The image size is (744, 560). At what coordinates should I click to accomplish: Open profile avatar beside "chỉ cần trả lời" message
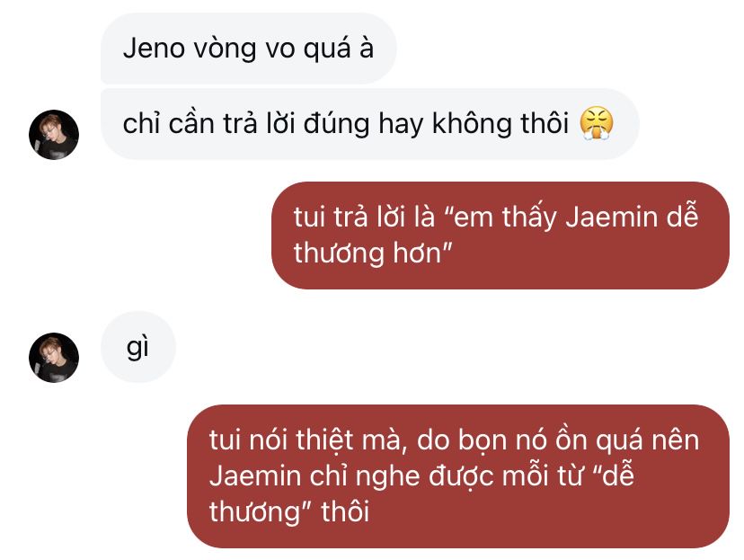click(x=54, y=135)
